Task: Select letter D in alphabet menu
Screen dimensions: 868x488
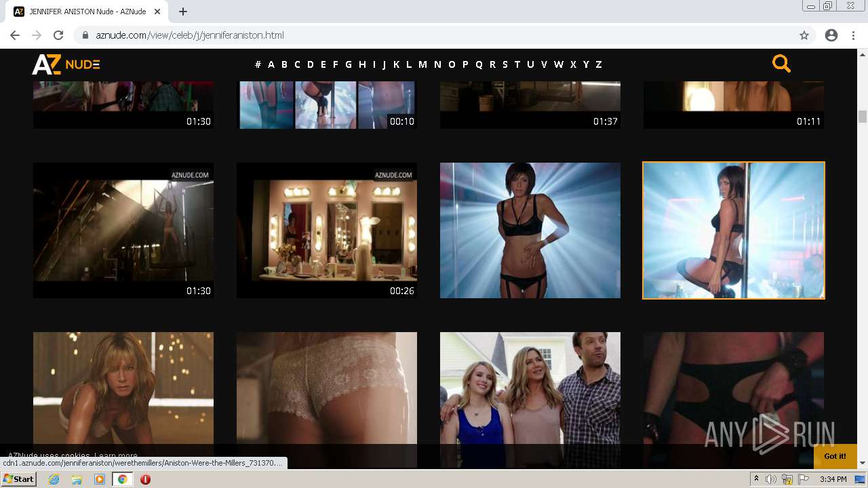Action: tap(311, 64)
